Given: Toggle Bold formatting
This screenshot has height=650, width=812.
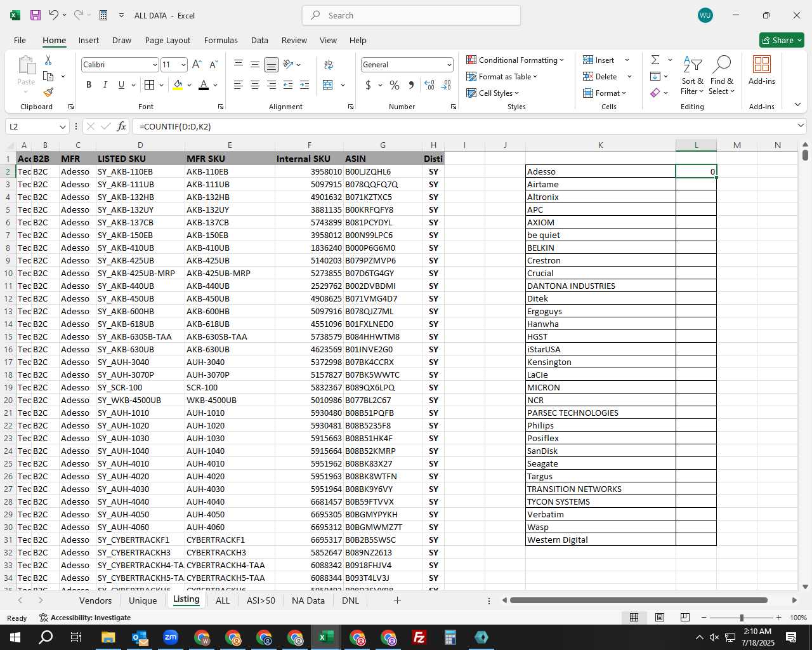Looking at the screenshot, I should click(x=89, y=85).
